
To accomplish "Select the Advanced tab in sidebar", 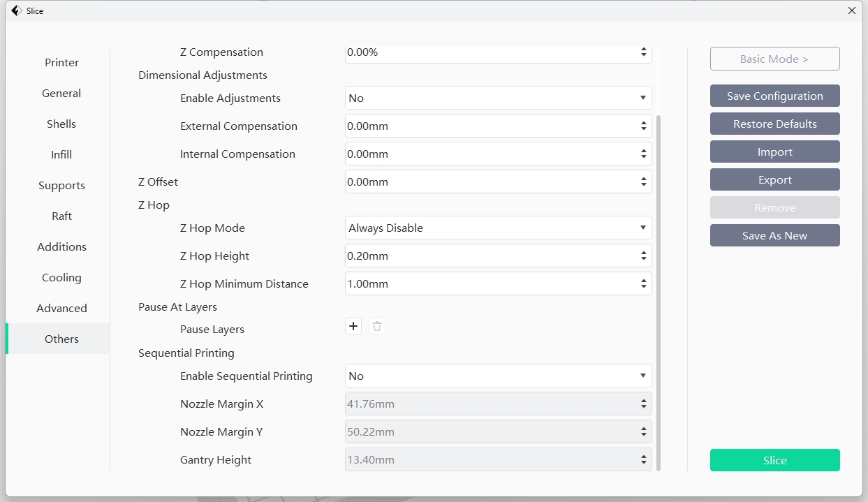I will pos(61,309).
